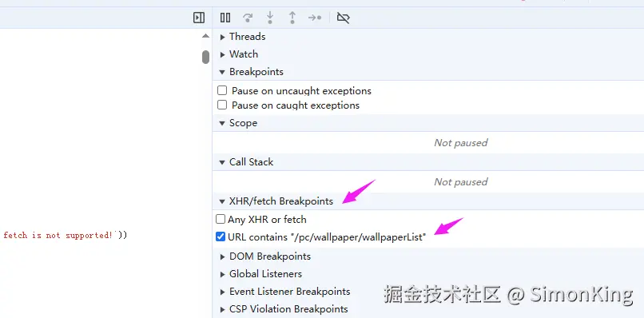644x318 pixels.
Task: Expand the Threads section
Action: [x=223, y=37]
